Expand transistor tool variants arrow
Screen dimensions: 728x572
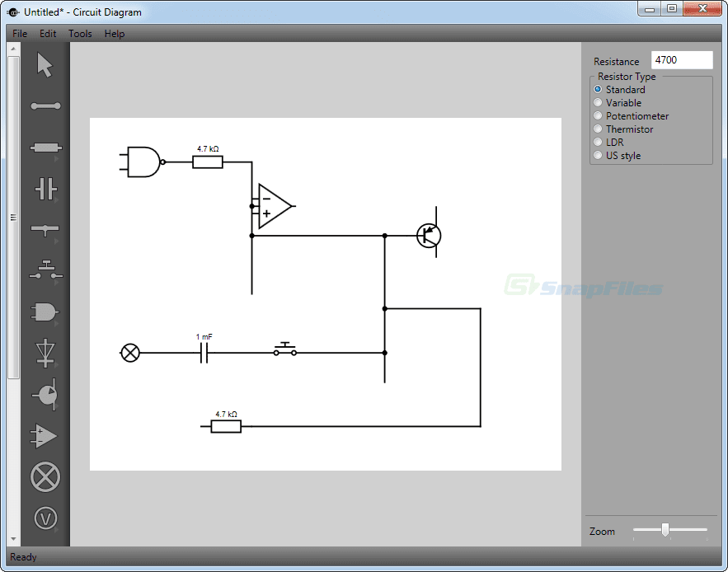click(57, 406)
